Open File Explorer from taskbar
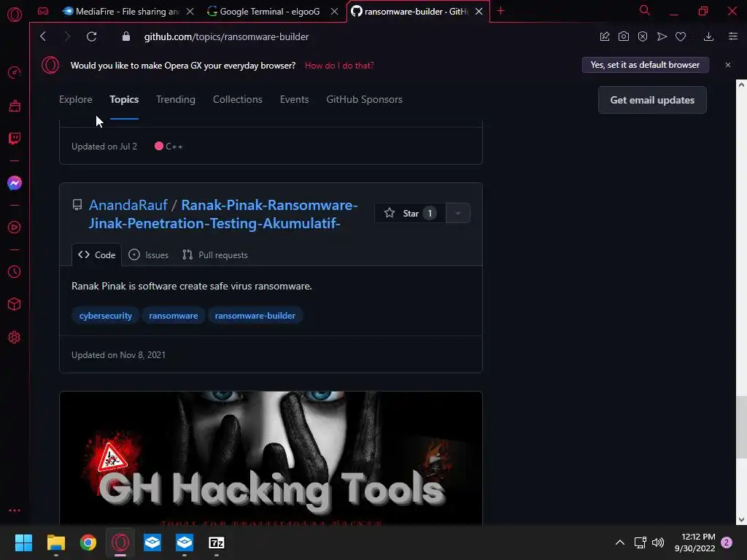 55,542
